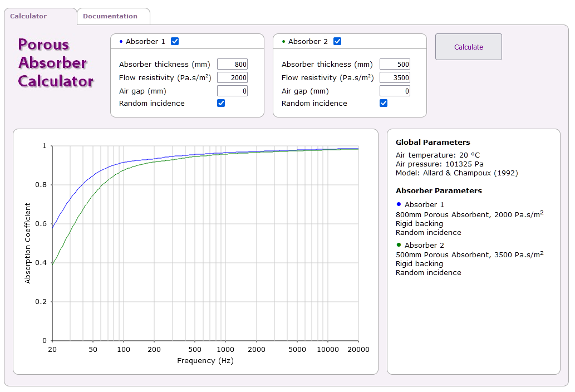
Task: Select Absorber 1 air gap field
Action: pos(232,91)
